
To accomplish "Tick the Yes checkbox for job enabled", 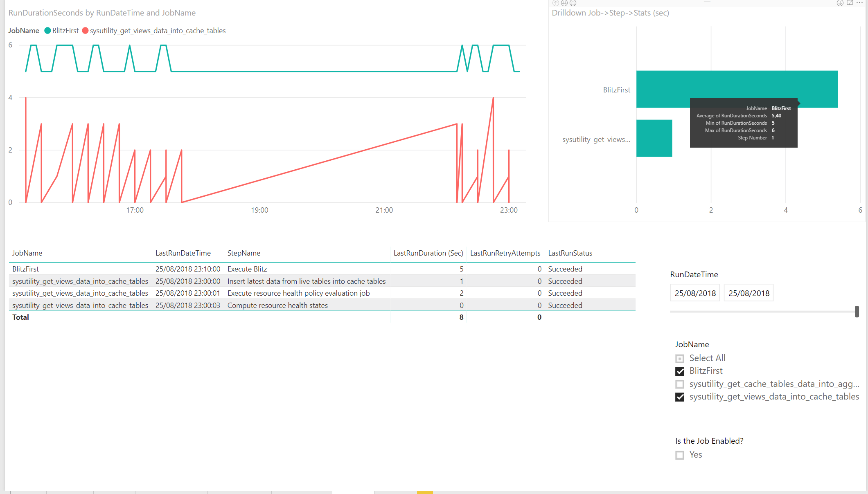I will click(680, 455).
